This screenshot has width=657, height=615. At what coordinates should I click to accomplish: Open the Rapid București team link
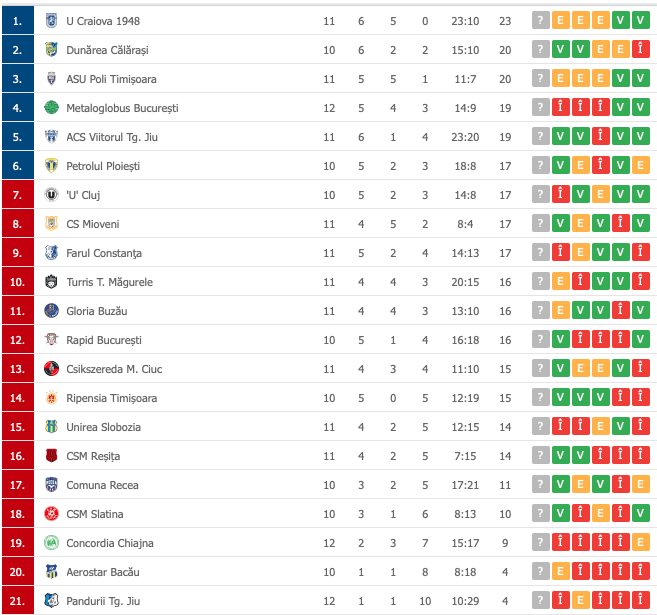[x=104, y=340]
